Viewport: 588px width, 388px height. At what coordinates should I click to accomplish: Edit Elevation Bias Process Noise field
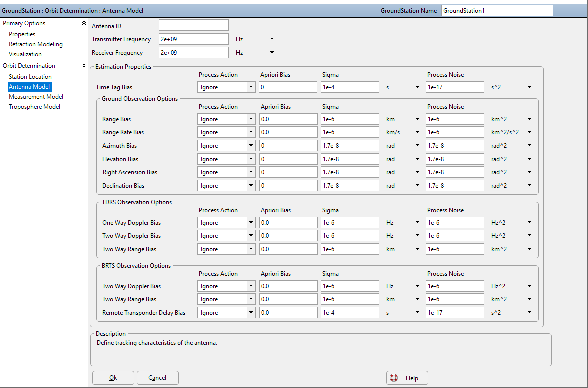pos(455,159)
